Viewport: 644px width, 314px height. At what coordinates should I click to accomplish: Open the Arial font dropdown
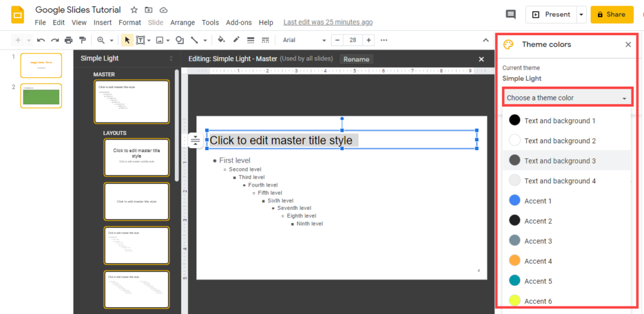tap(304, 40)
